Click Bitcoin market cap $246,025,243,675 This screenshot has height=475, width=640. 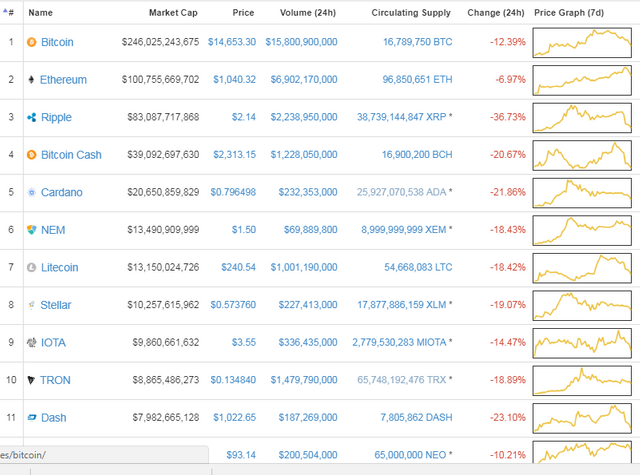click(160, 42)
